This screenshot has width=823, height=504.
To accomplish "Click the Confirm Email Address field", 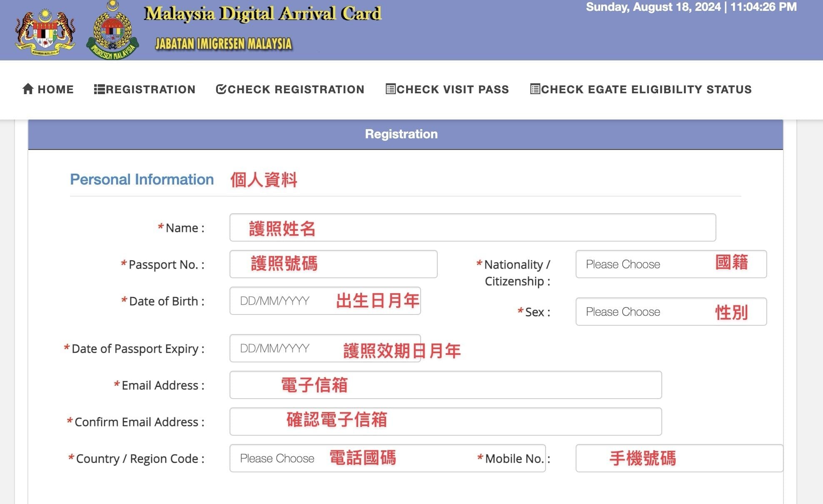I will click(x=445, y=422).
